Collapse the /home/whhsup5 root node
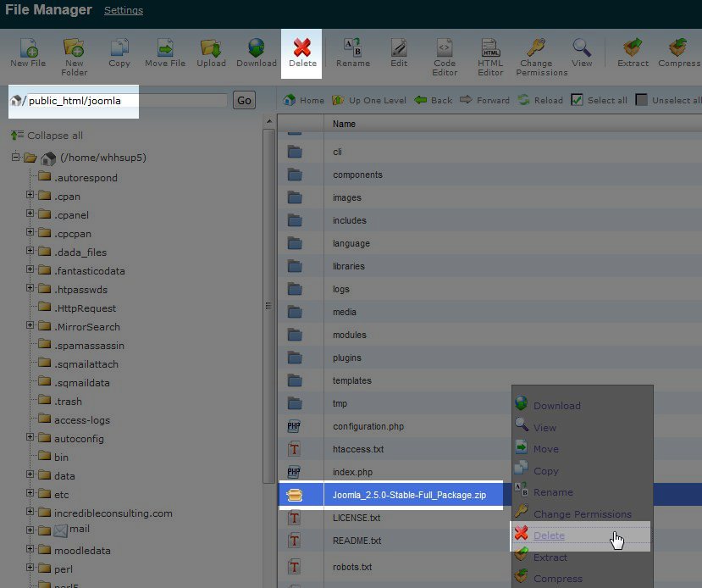This screenshot has width=702, height=588. coord(16,158)
